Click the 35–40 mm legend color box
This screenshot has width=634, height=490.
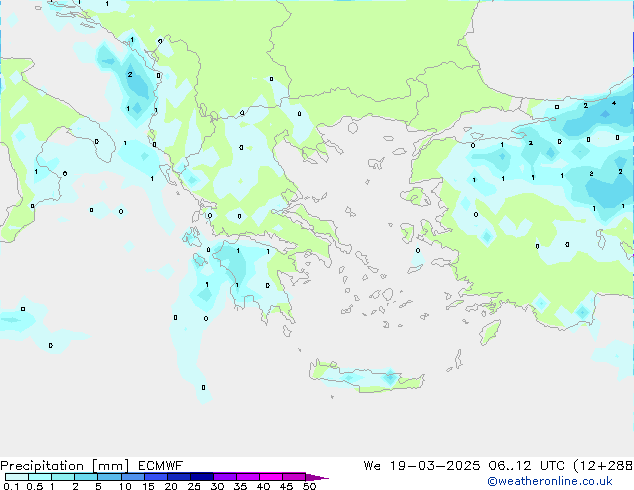click(247, 477)
